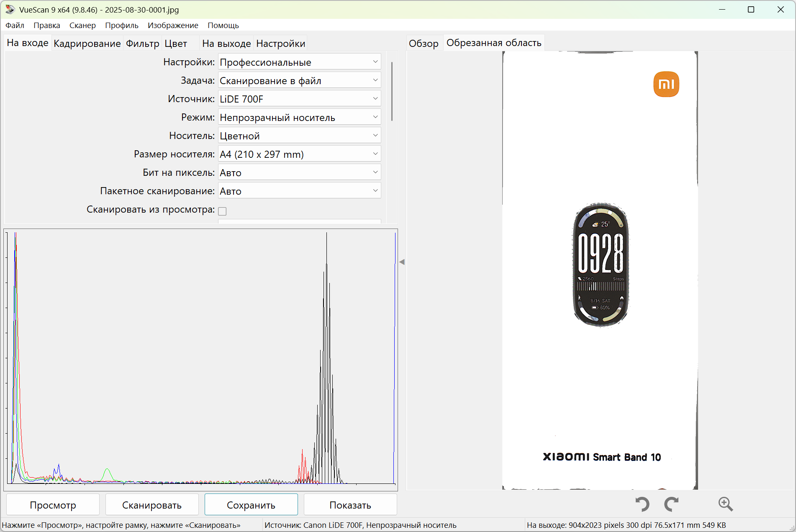The image size is (796, 532).
Task: Open the Пакетное сканирование dropdown
Action: click(300, 191)
